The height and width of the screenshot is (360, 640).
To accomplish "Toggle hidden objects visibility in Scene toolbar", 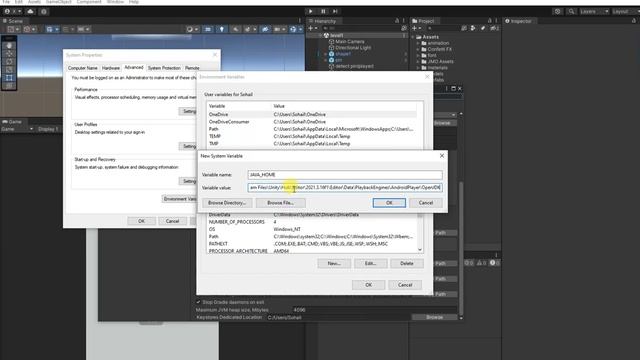I will 265,29.
